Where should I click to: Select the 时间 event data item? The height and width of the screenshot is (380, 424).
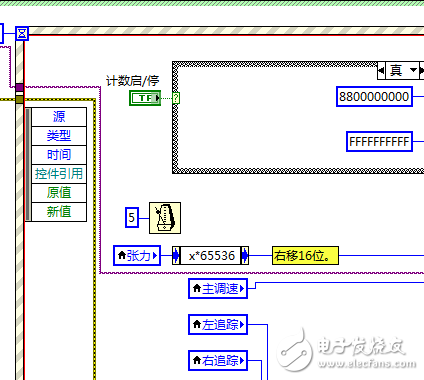[59, 155]
